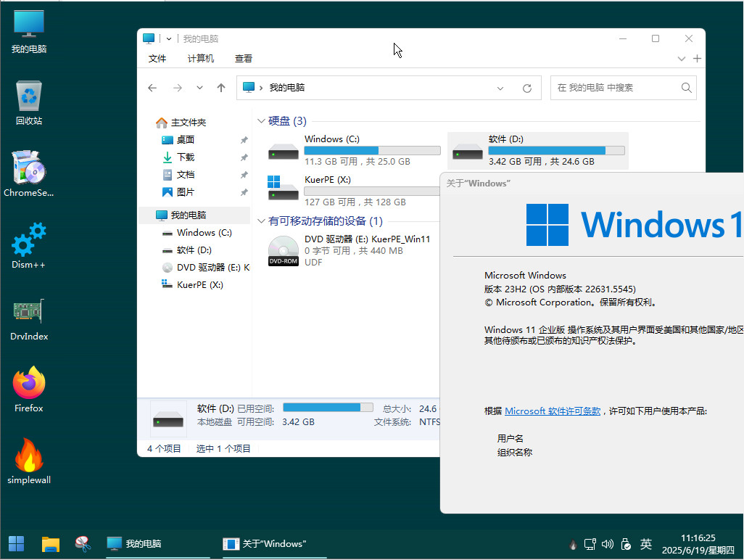Expand the address bar history dropdown
The image size is (744, 560).
click(x=500, y=88)
